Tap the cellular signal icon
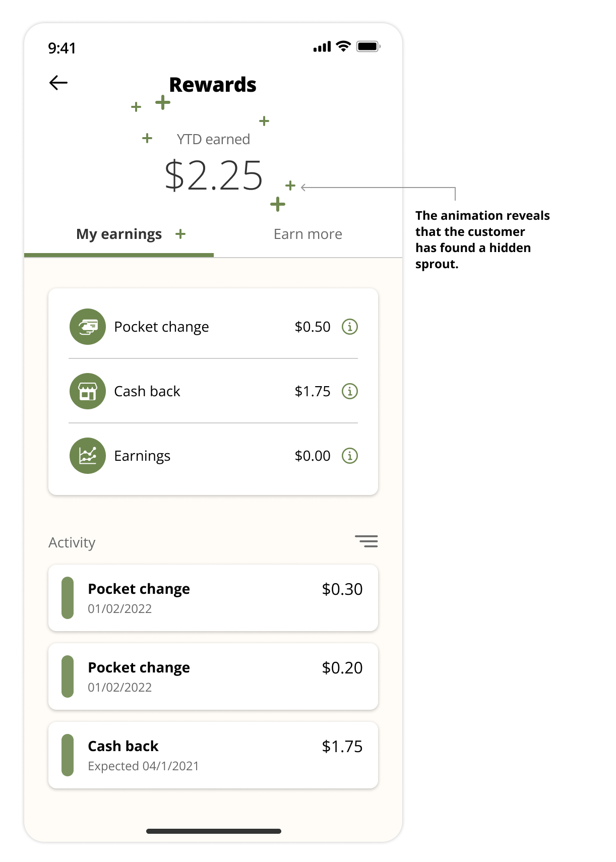The image size is (616, 862). (x=322, y=47)
